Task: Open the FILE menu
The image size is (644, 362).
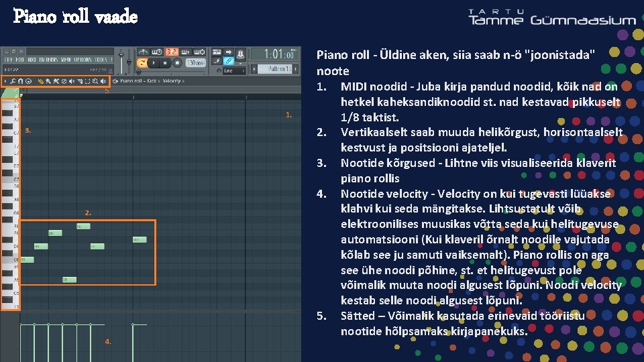Action: click(x=8, y=60)
